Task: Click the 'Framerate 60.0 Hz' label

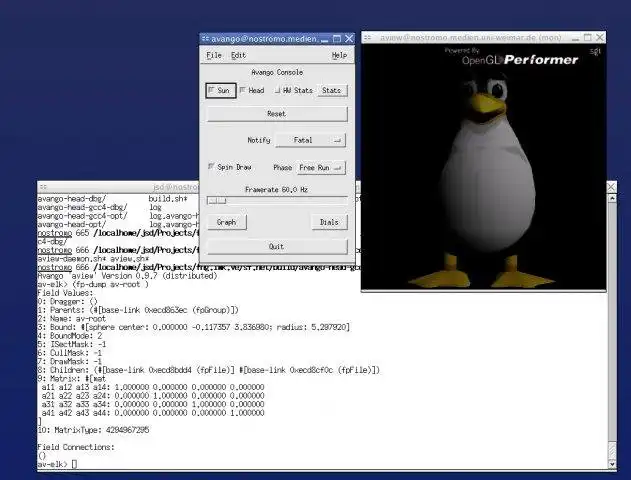Action: [276, 190]
